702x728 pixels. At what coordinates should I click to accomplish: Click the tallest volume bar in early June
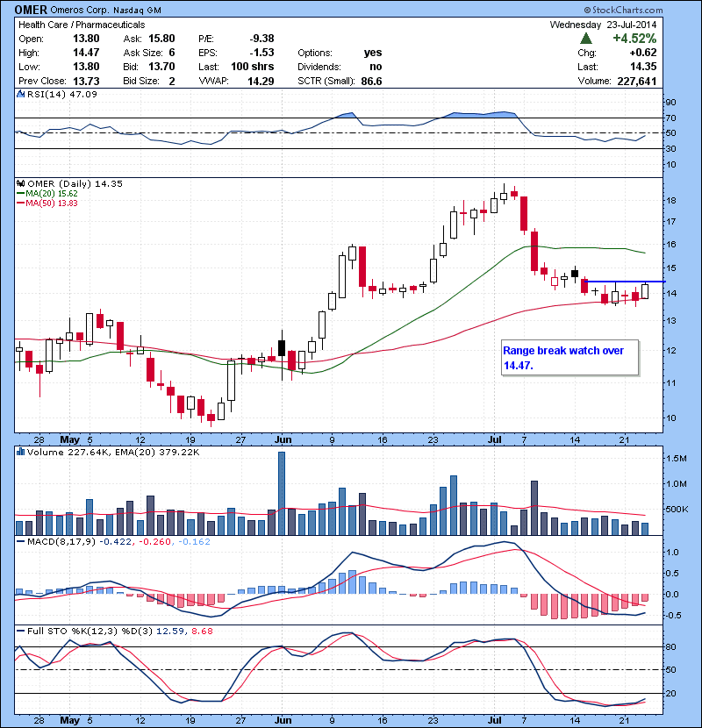click(282, 493)
